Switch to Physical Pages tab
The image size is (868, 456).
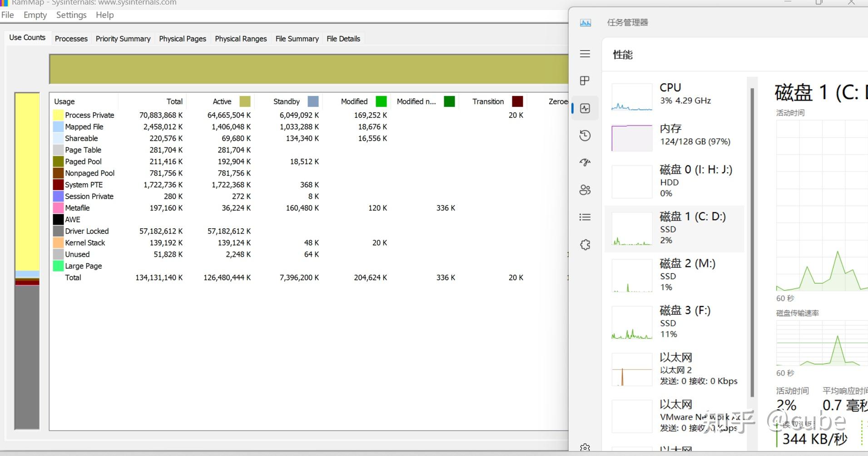point(183,39)
